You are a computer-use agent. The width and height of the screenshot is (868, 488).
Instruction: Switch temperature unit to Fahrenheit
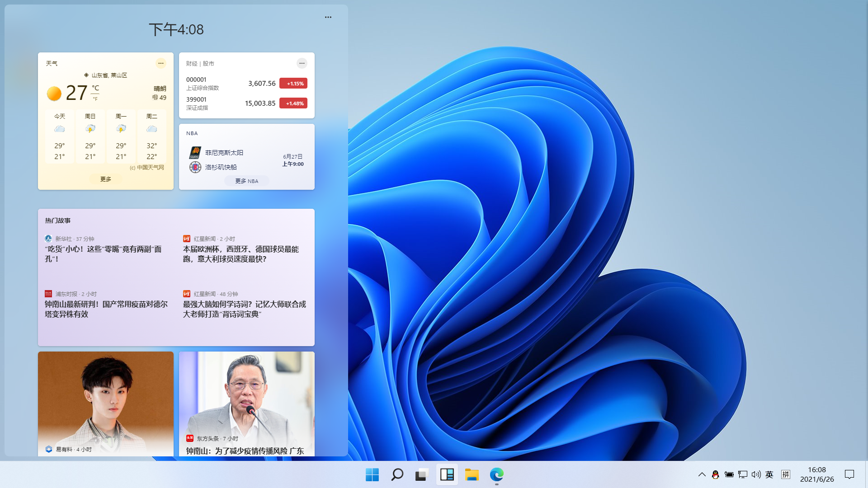click(95, 99)
